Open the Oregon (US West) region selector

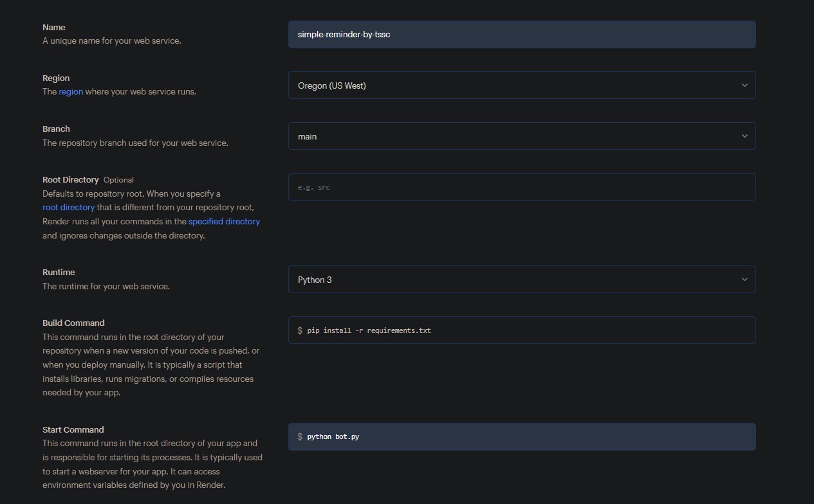tap(515, 85)
